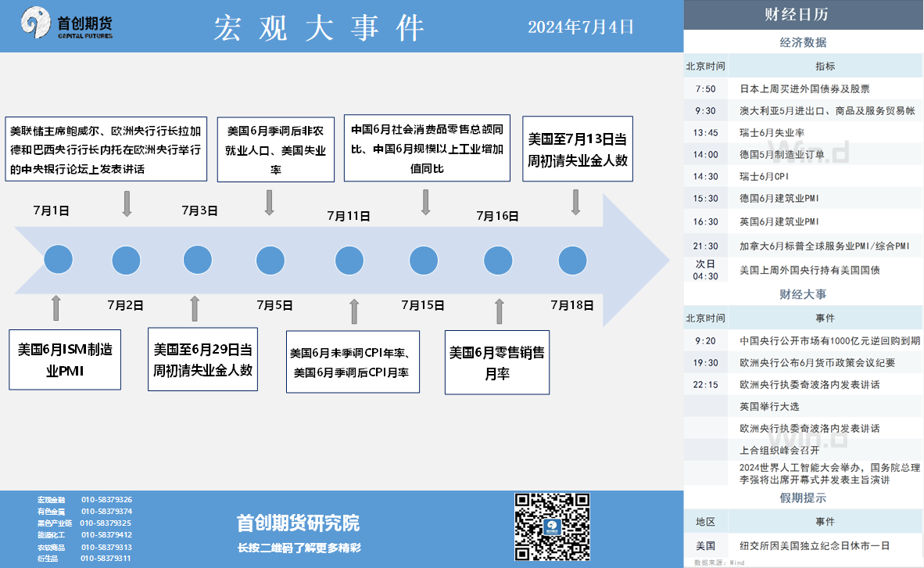Click the Capital Futures logo icon
The width and height of the screenshot is (924, 568).
37,24
